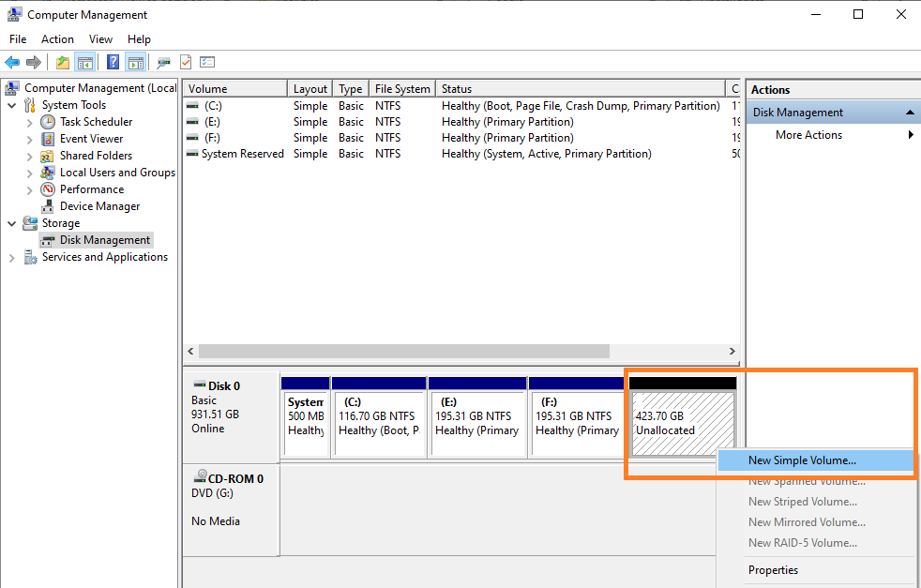Image resolution: width=921 pixels, height=588 pixels.
Task: Click the volume list scrollbar right arrow
Action: click(732, 352)
